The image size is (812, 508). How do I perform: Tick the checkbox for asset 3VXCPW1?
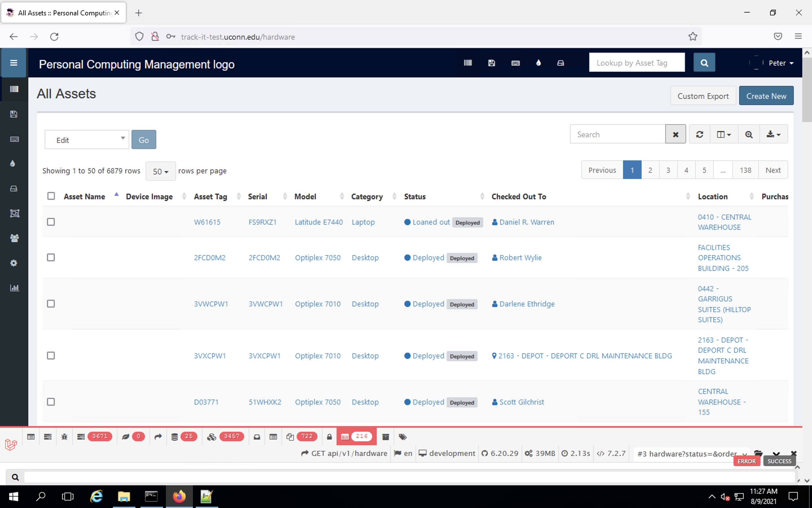[51, 356]
